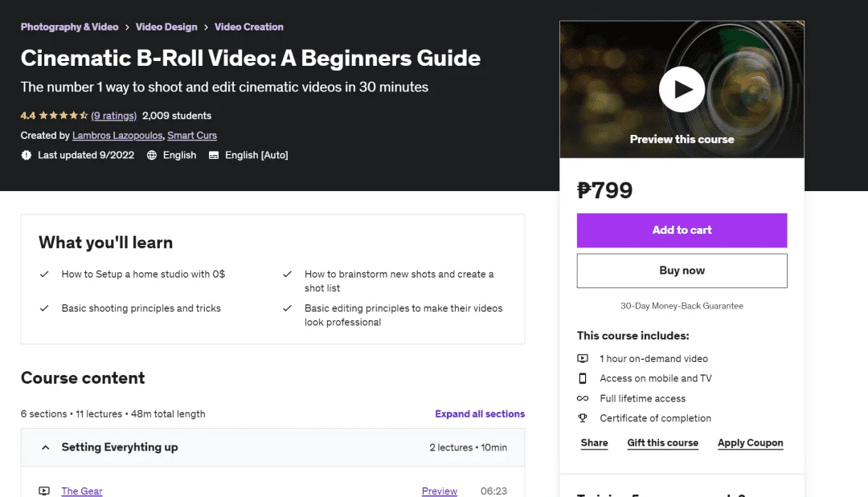Viewport: 868px width, 497px height.
Task: Click the infinity lifetime access icon
Action: click(x=583, y=398)
